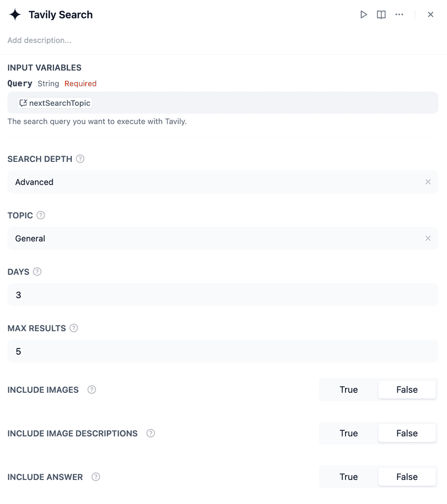The image size is (447, 504).
Task: View the Topic help tooltip icon
Action: coord(40,215)
